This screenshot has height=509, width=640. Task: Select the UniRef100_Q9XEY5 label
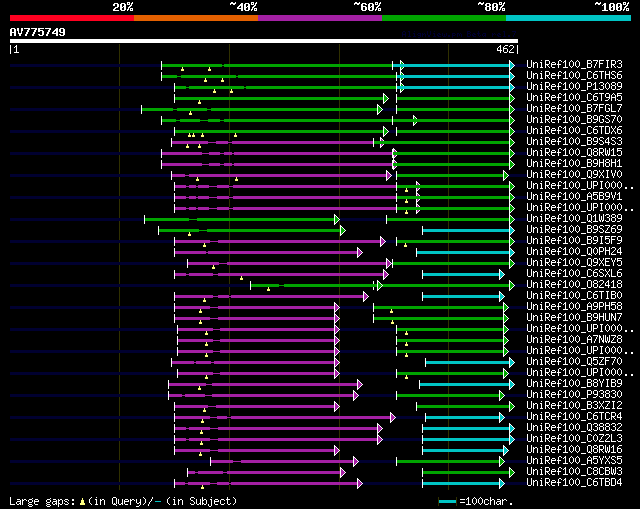point(574,262)
